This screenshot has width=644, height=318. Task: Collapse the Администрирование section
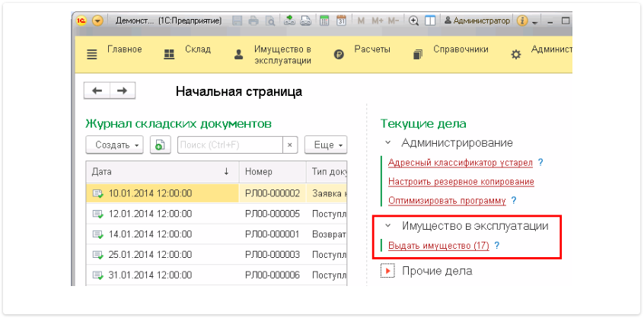pos(387,143)
